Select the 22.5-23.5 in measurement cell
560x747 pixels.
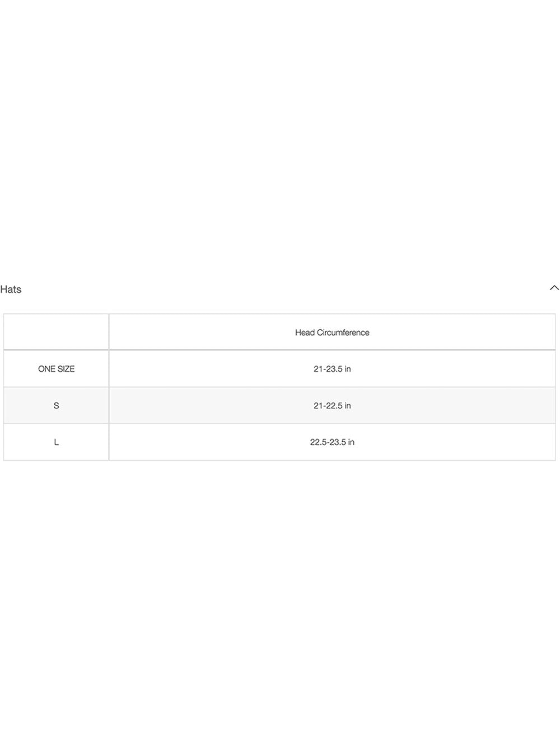[332, 442]
